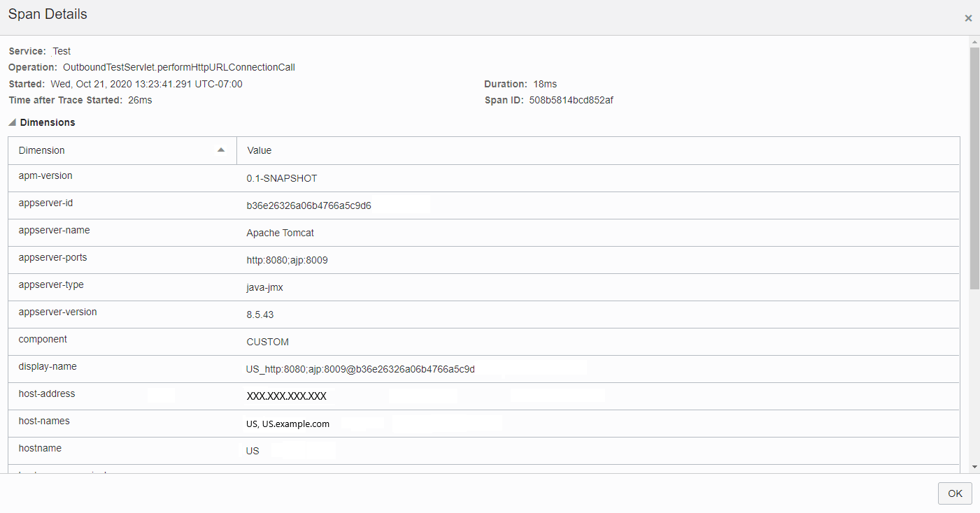Image resolution: width=980 pixels, height=513 pixels.
Task: Click the sort arrow on Dimension column
Action: pyautogui.click(x=221, y=150)
